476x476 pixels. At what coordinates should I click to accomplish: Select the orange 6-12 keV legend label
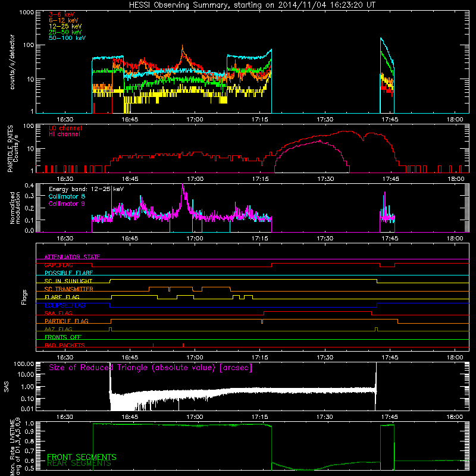[x=64, y=20]
